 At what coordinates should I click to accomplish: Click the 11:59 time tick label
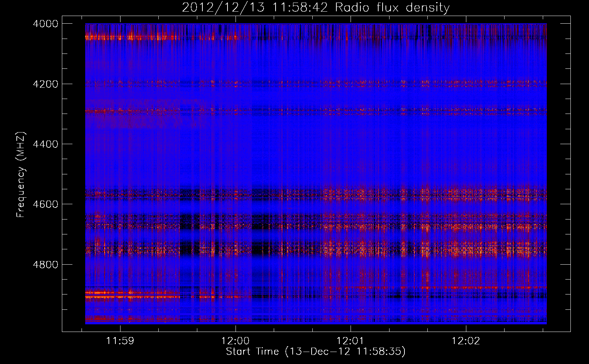[x=120, y=341]
